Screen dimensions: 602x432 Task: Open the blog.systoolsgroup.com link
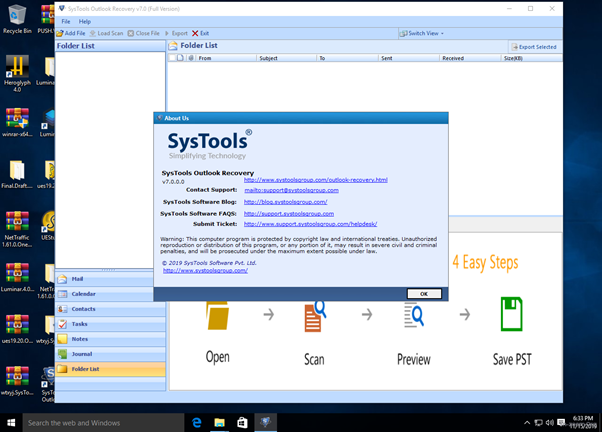coord(285,202)
